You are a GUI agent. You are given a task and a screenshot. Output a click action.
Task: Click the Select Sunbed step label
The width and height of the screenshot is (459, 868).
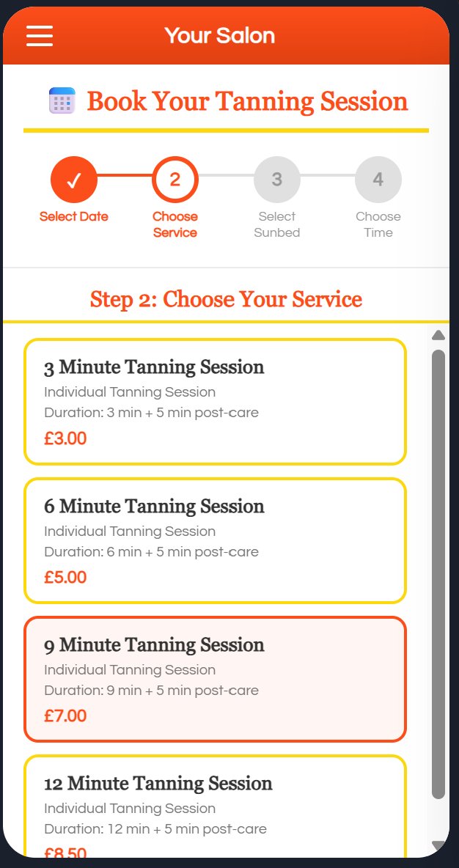pos(276,224)
